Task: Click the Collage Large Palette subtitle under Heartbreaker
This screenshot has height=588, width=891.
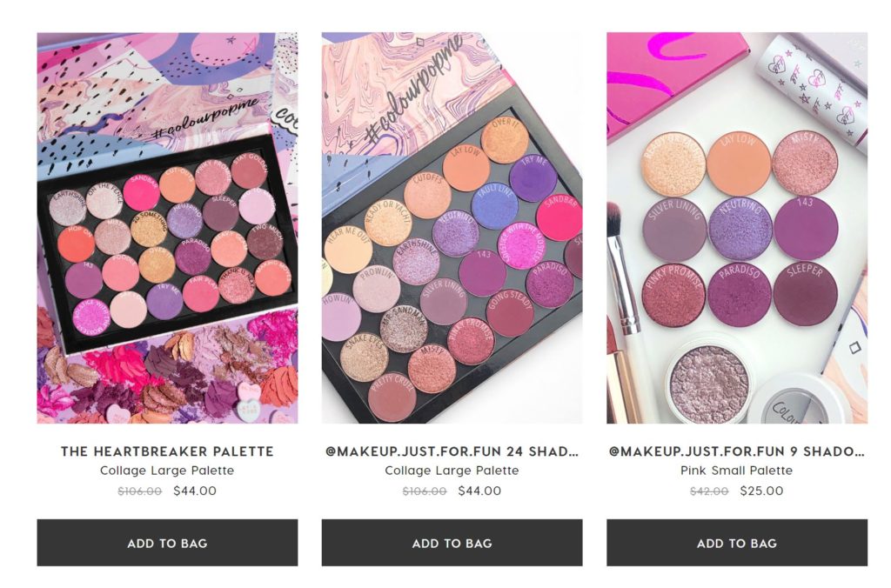Action: [x=167, y=471]
